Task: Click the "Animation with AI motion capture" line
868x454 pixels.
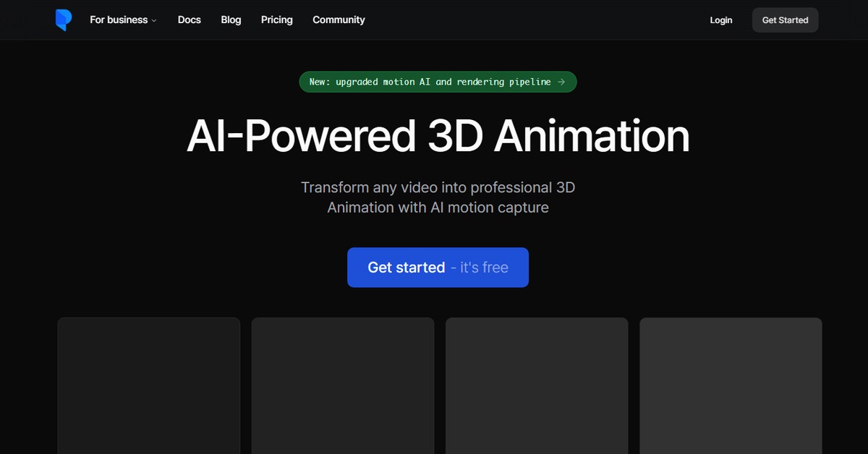Action: [x=438, y=207]
